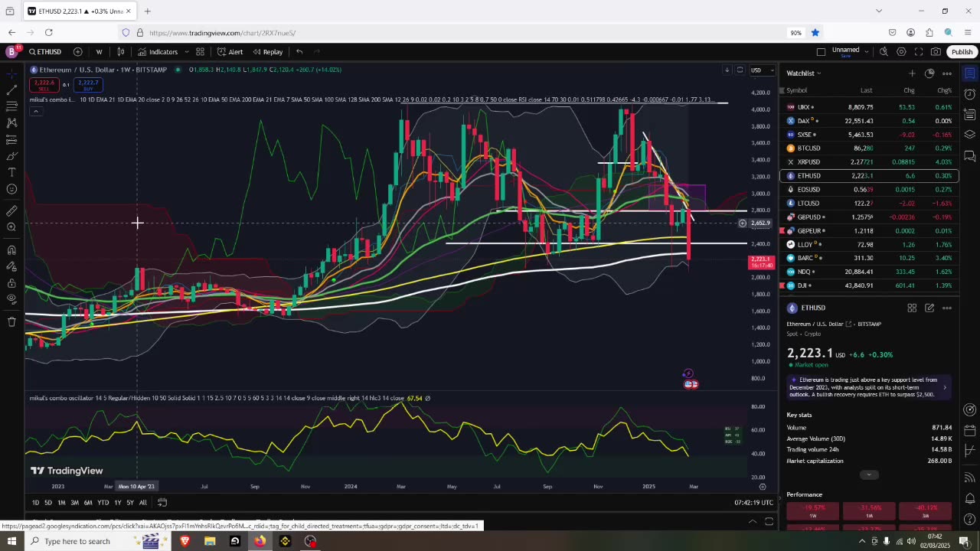The image size is (980, 551).
Task: Open the Indicators dialog
Action: 158,52
